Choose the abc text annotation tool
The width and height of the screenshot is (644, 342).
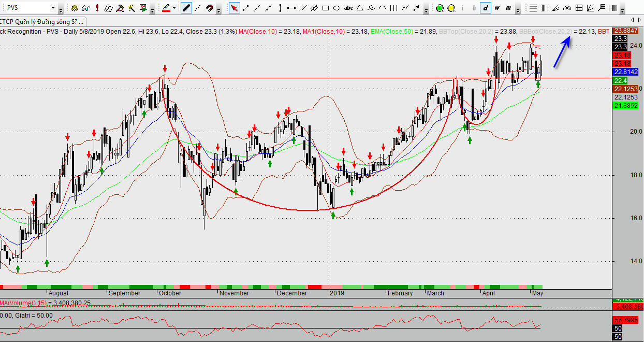pos(348,8)
